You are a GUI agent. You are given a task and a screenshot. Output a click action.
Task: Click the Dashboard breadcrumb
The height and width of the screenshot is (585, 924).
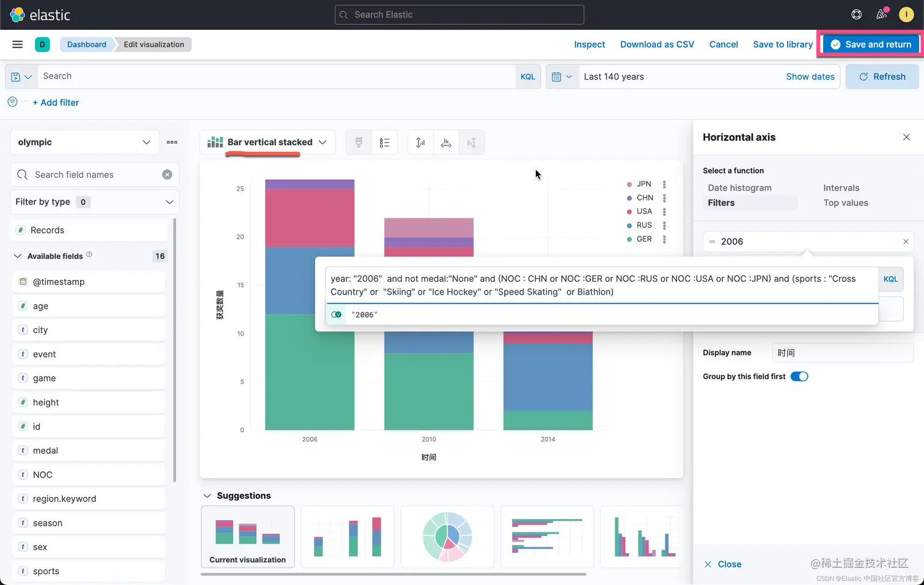pyautogui.click(x=87, y=44)
